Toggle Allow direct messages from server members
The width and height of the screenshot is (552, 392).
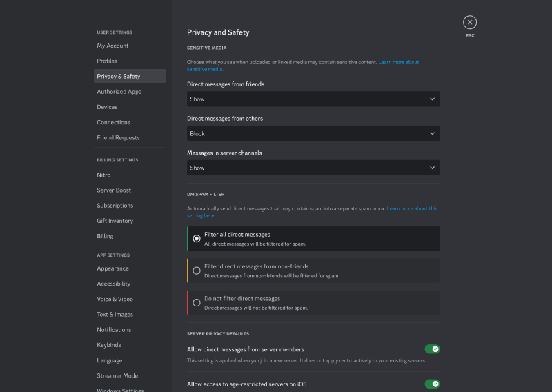[x=432, y=349]
